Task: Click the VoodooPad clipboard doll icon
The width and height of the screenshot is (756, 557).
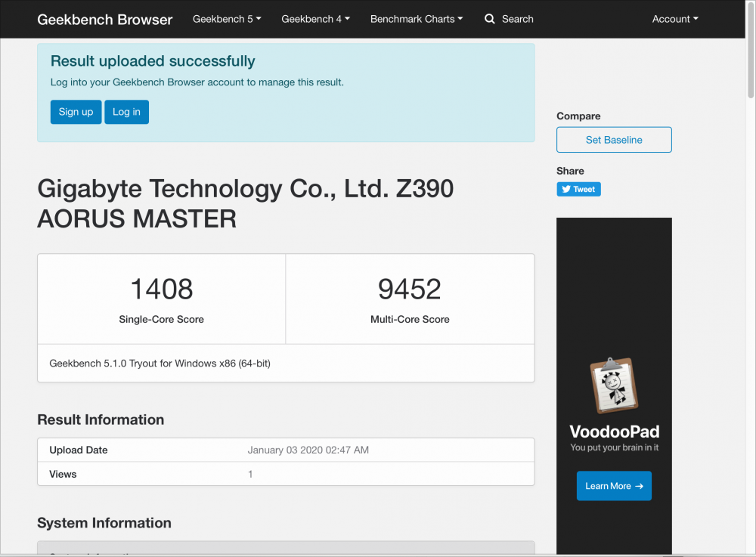Action: coord(614,385)
